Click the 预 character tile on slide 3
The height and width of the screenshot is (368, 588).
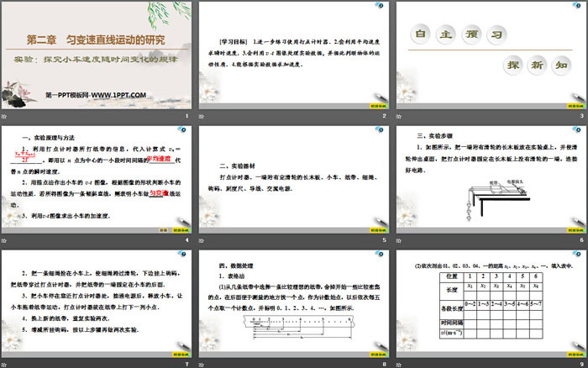pyautogui.click(x=471, y=34)
